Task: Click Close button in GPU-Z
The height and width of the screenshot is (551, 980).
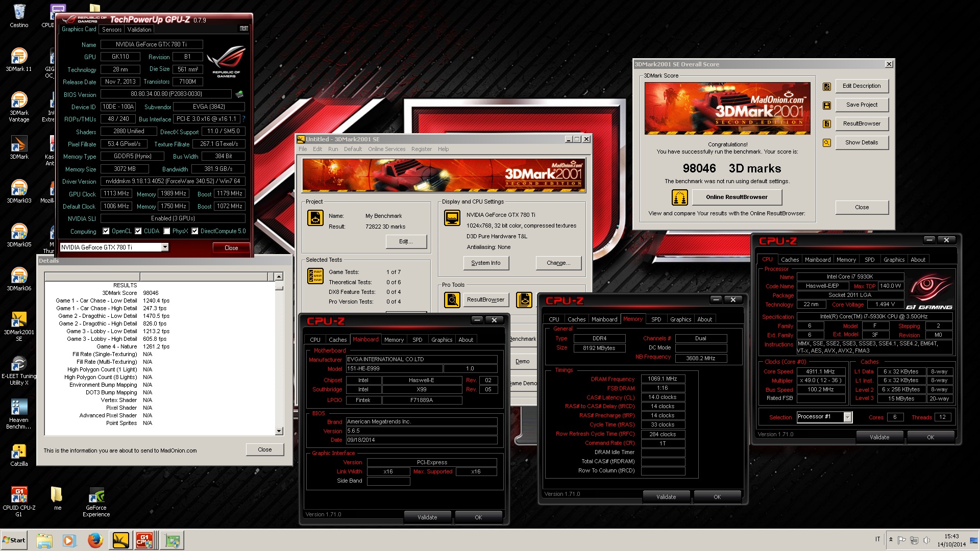Action: (x=231, y=248)
